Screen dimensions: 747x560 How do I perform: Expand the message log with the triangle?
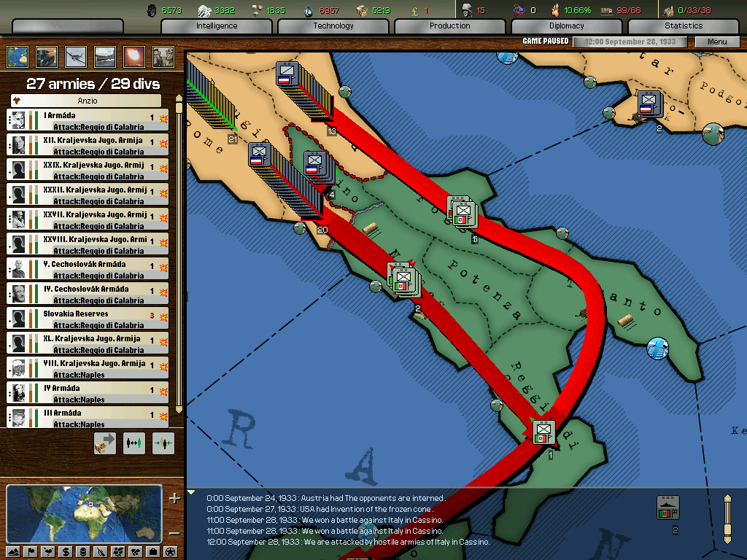[192, 492]
